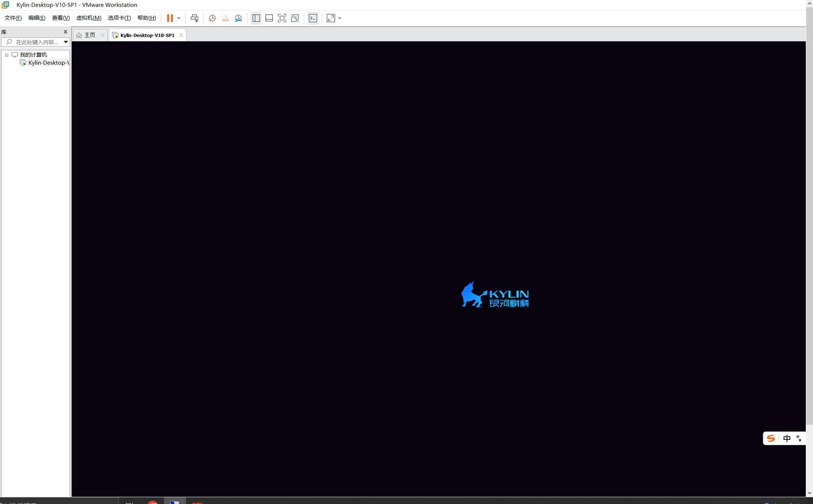
Task: Open the snapshot manager
Action: coord(238,18)
